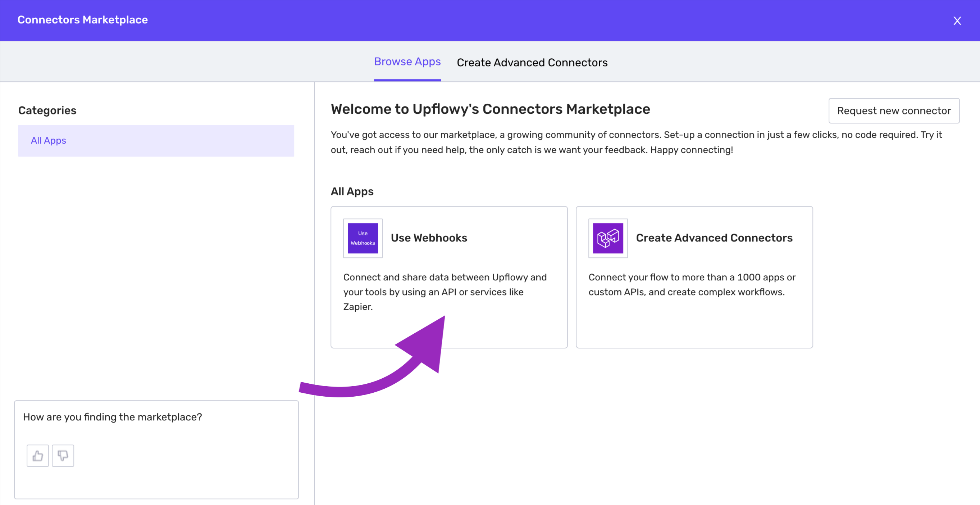Click the 'Connect your flow to more than' description

[692, 284]
